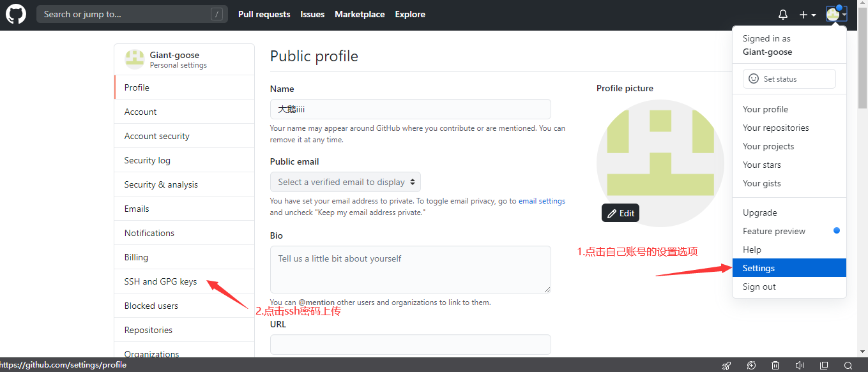The image size is (868, 372).
Task: Click Sign out in the user menu
Action: [789, 286]
